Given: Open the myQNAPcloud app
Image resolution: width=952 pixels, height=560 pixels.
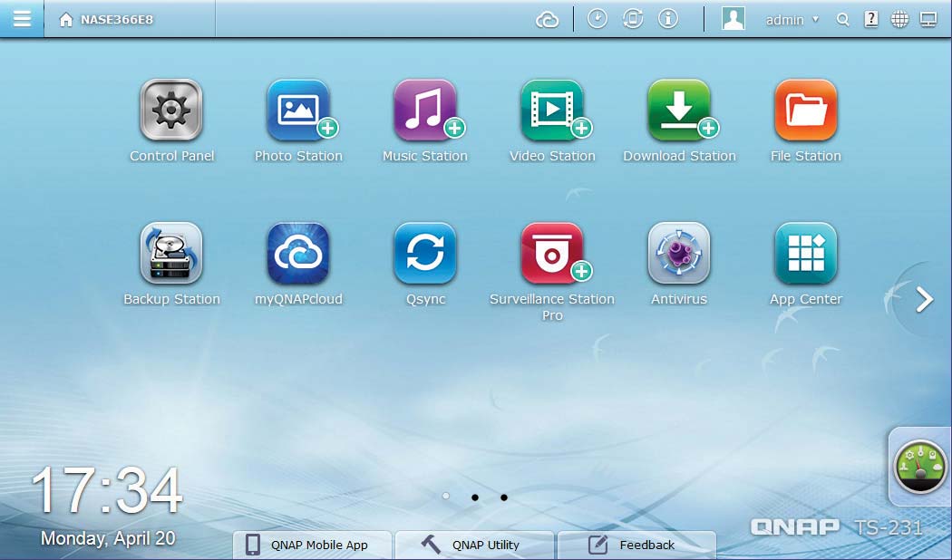Looking at the screenshot, I should click(x=298, y=254).
